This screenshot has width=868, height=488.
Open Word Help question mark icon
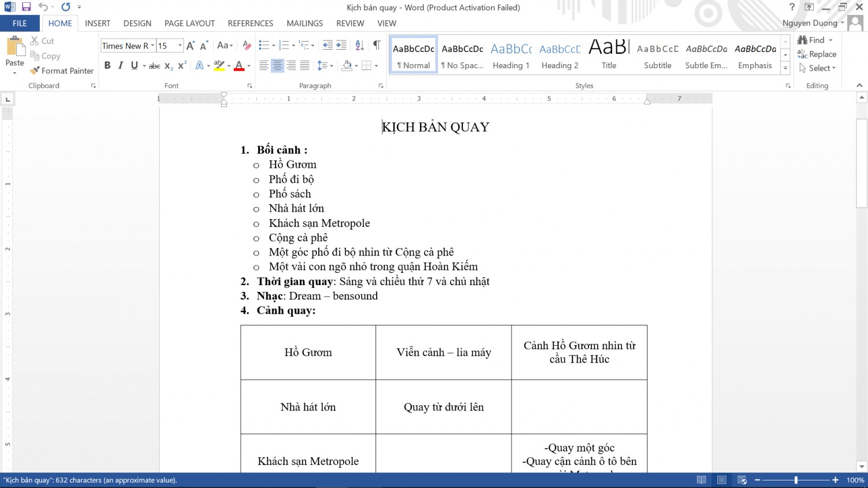pyautogui.click(x=792, y=7)
